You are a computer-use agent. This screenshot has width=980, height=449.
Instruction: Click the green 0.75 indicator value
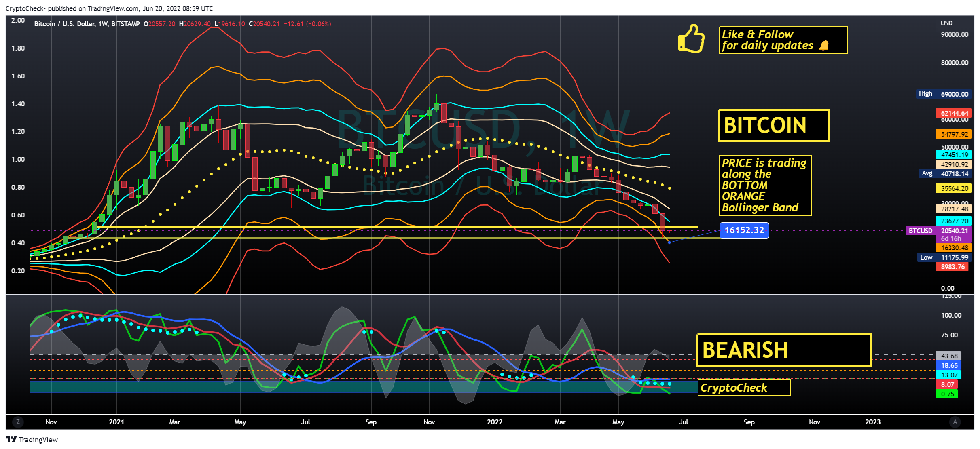pos(946,394)
